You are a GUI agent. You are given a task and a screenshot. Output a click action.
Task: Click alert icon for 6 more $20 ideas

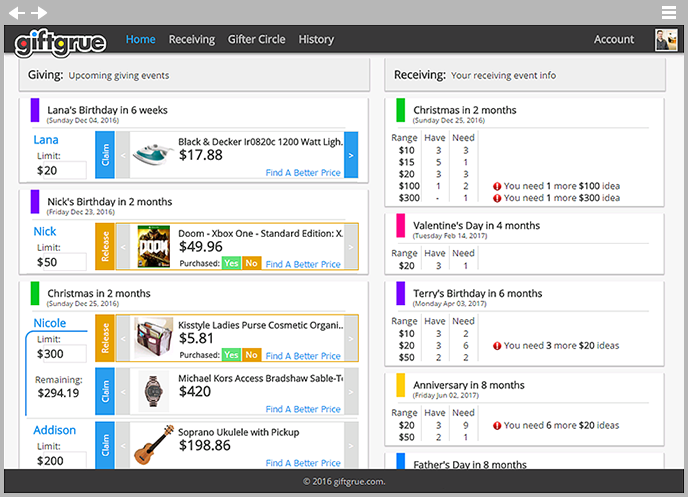tap(497, 426)
